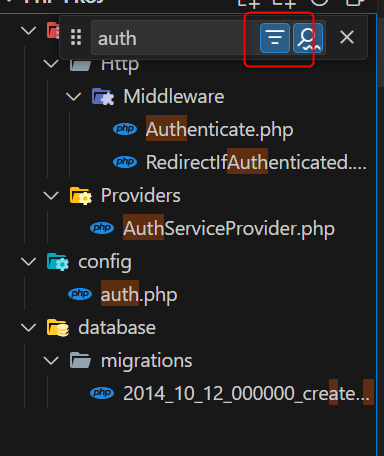Open Authenticate.php file
The height and width of the screenshot is (456, 384).
click(220, 129)
